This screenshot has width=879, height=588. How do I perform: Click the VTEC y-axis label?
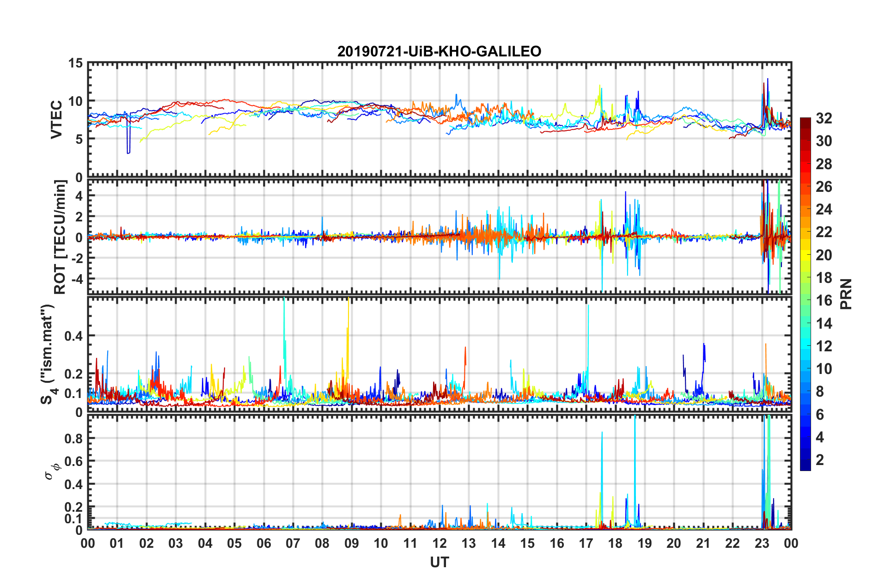point(56,119)
